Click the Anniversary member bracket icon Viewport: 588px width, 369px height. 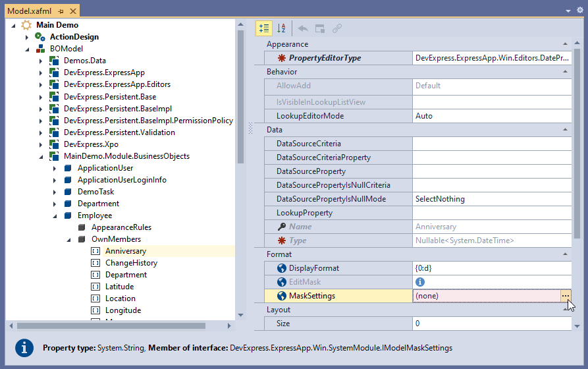[x=95, y=251]
